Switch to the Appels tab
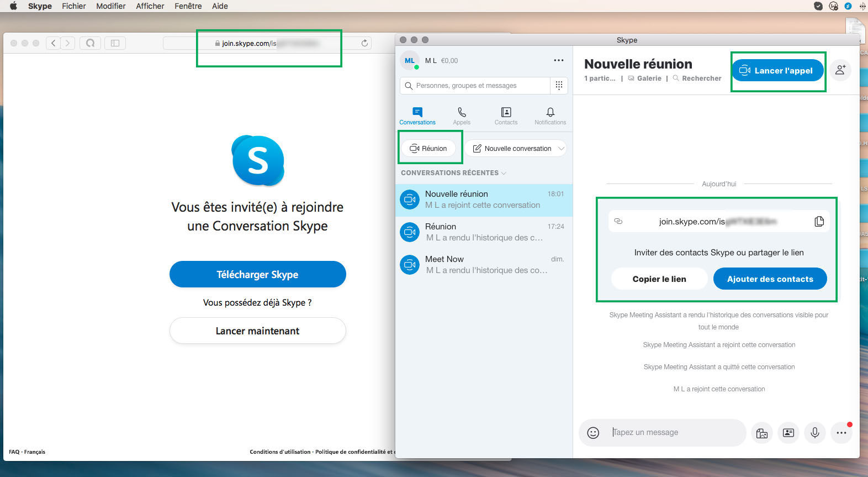The image size is (868, 477). [462, 116]
